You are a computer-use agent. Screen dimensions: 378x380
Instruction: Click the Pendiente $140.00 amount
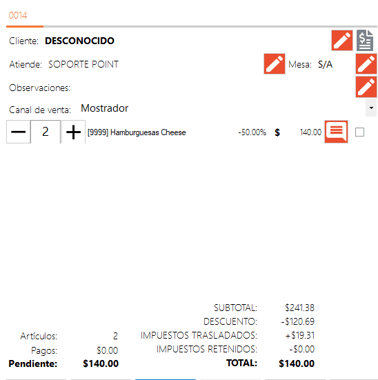point(101,363)
